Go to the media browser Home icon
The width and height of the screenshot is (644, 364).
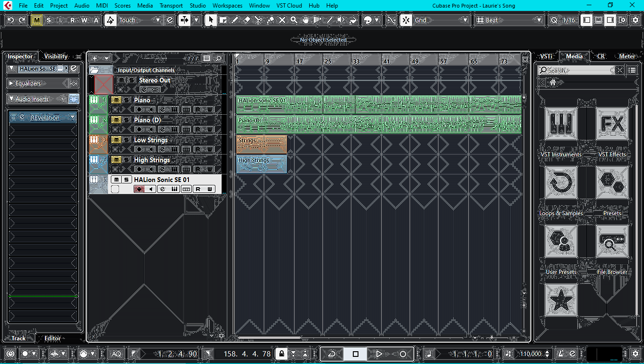(x=553, y=82)
